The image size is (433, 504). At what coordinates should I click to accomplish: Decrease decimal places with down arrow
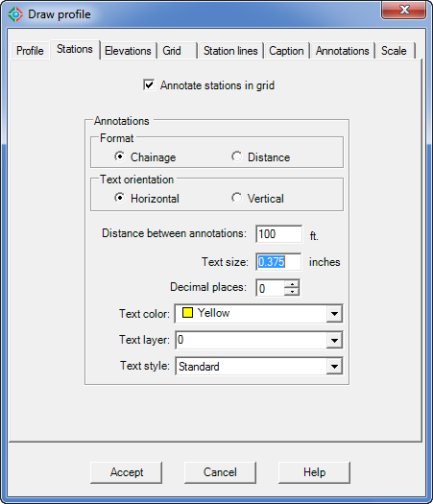click(292, 292)
